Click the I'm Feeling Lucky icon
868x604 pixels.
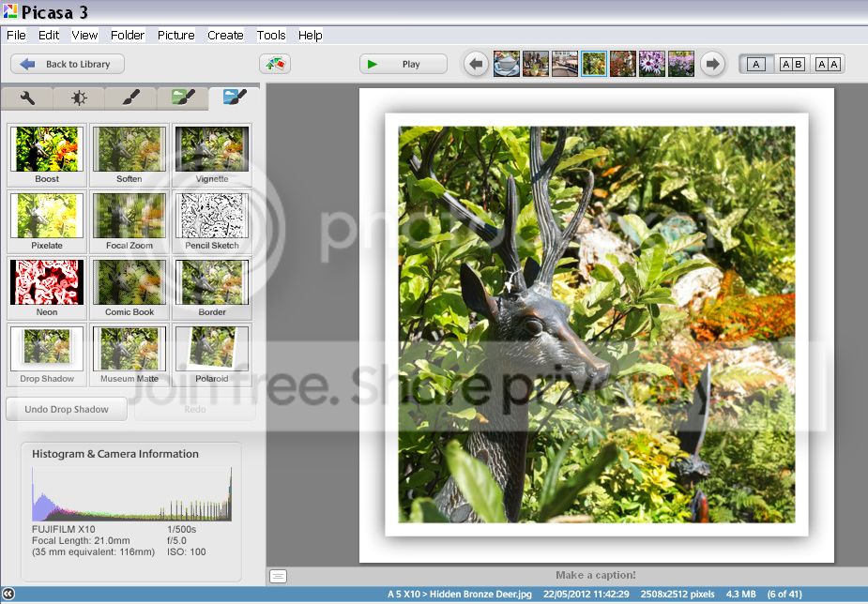[275, 64]
